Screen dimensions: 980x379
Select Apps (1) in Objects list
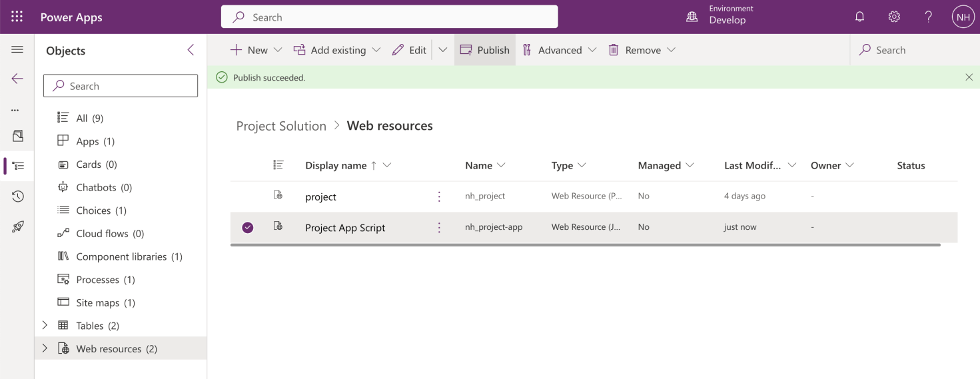click(95, 141)
